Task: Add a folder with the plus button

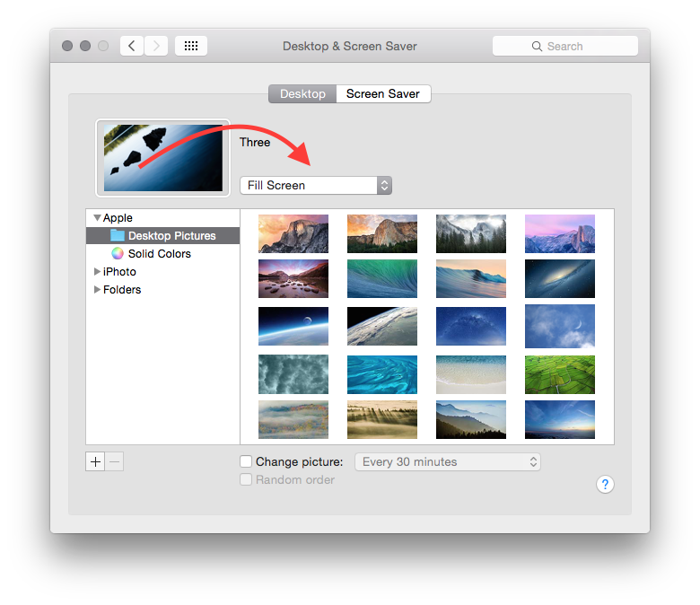Action: 95,461
